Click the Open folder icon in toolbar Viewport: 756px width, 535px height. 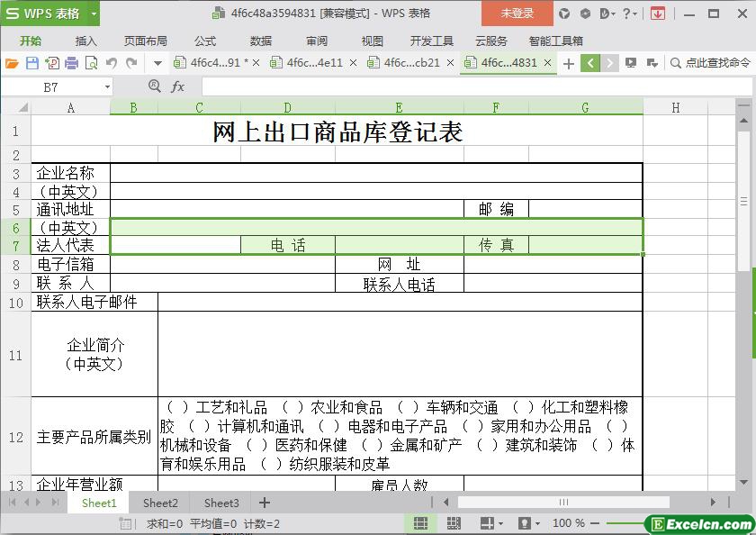pyautogui.click(x=12, y=63)
